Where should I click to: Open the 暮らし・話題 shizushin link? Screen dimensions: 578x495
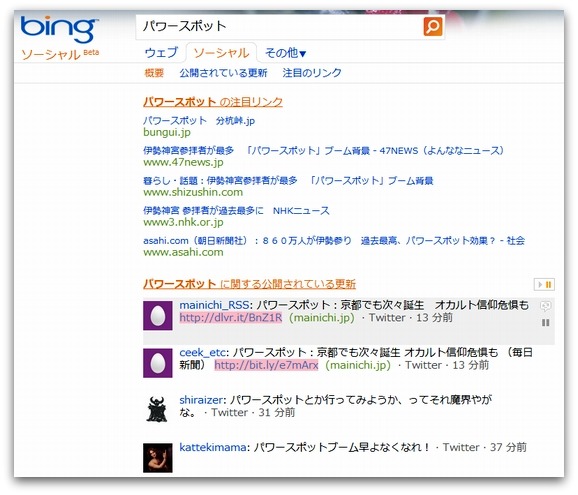[288, 181]
